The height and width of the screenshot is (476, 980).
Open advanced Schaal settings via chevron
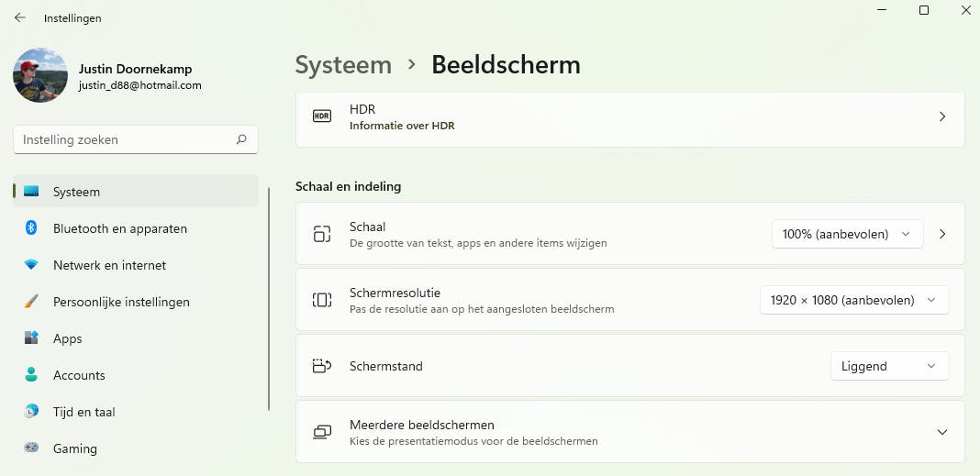pyautogui.click(x=942, y=234)
